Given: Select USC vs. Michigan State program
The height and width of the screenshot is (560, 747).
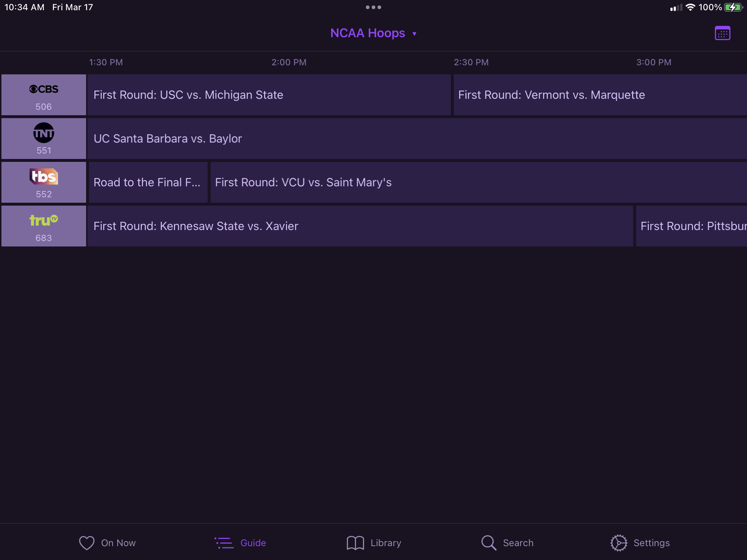Looking at the screenshot, I should (x=269, y=95).
